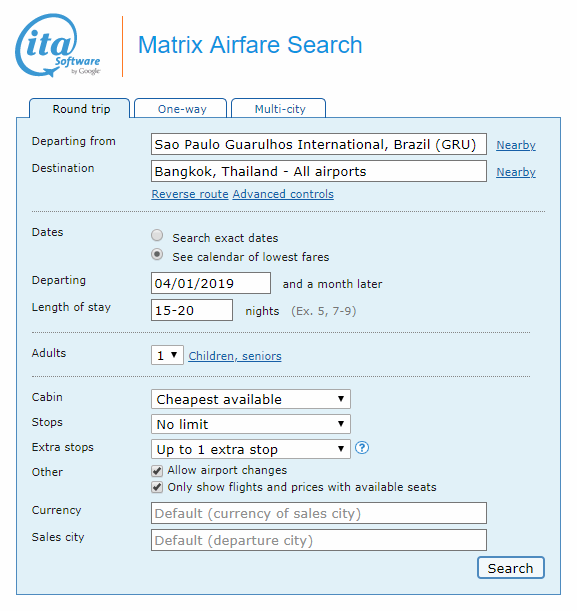Click the 'and a month later' text

tap(332, 284)
